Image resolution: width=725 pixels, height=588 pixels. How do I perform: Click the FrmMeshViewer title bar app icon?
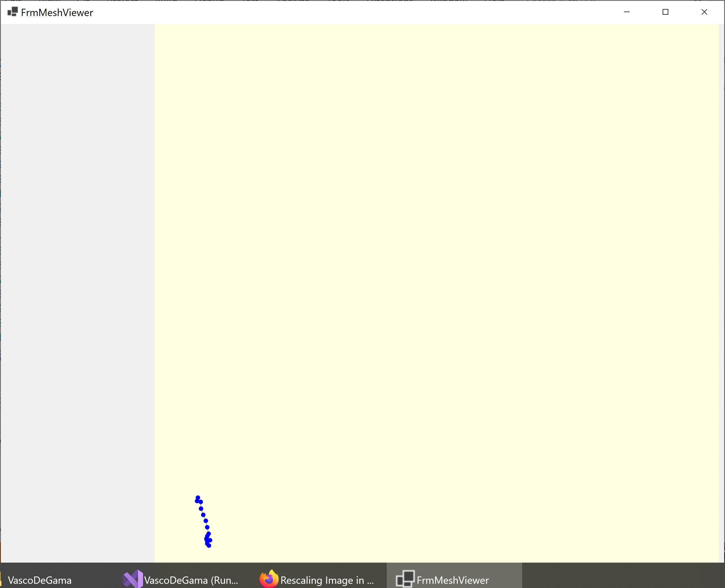(12, 12)
